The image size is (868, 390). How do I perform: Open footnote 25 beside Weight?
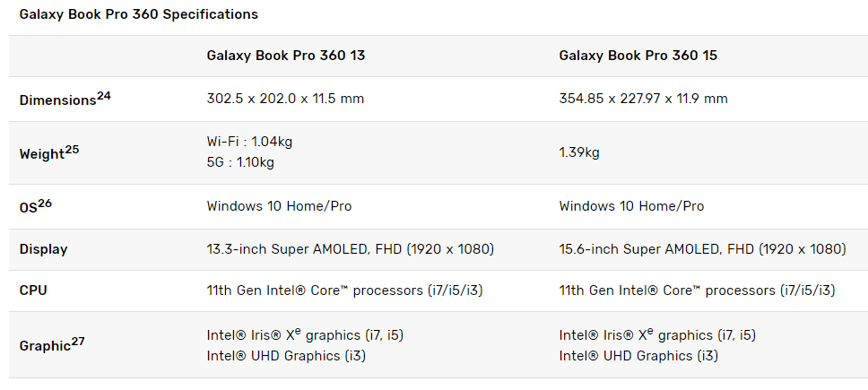pos(72,149)
